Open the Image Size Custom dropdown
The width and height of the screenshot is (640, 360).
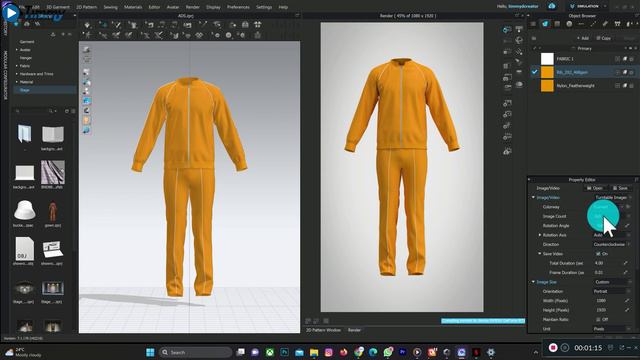pyautogui.click(x=612, y=282)
